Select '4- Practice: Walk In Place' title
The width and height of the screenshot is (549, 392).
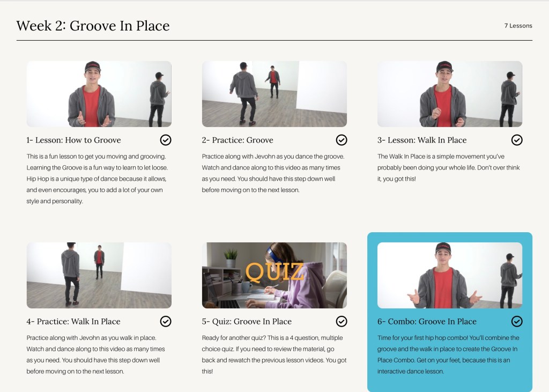73,321
